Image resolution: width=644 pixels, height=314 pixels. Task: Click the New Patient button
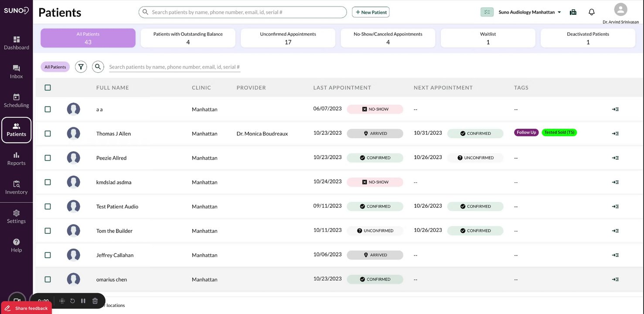tap(371, 12)
